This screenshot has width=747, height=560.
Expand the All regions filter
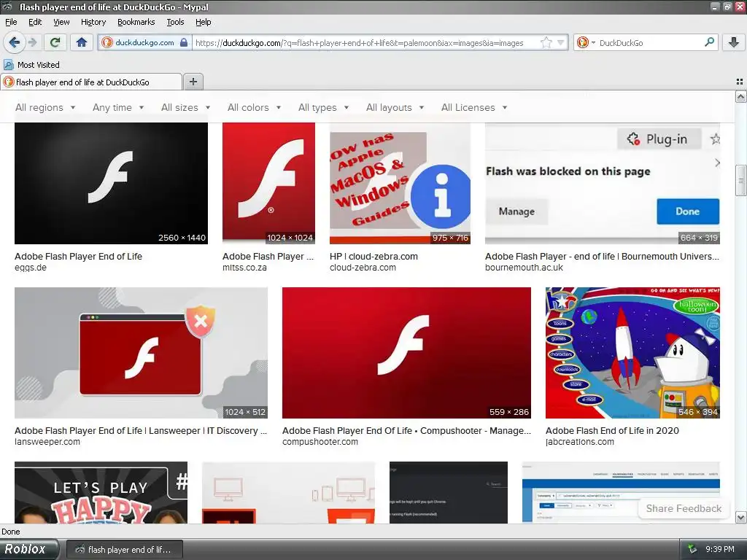point(45,108)
